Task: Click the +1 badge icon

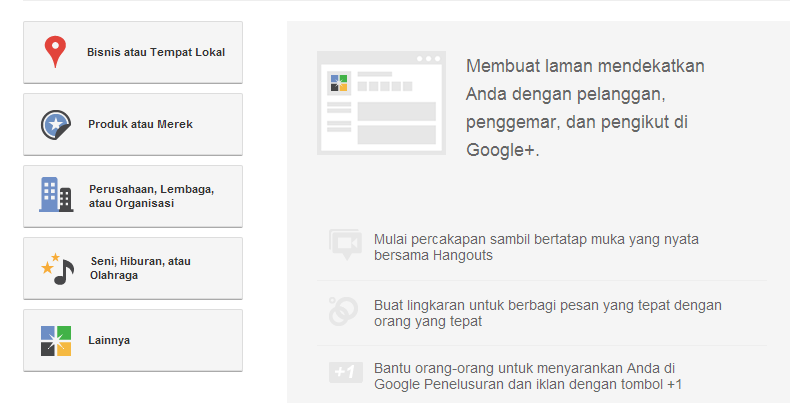Action: tap(346, 372)
